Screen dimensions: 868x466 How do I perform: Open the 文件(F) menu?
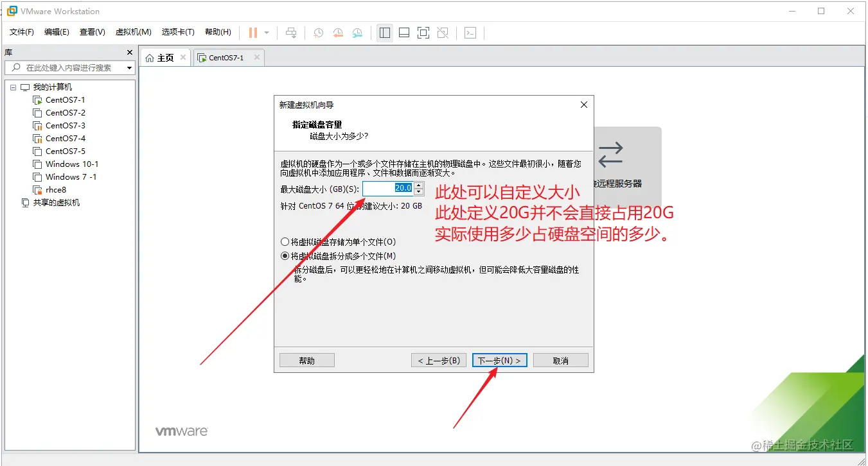[22, 32]
